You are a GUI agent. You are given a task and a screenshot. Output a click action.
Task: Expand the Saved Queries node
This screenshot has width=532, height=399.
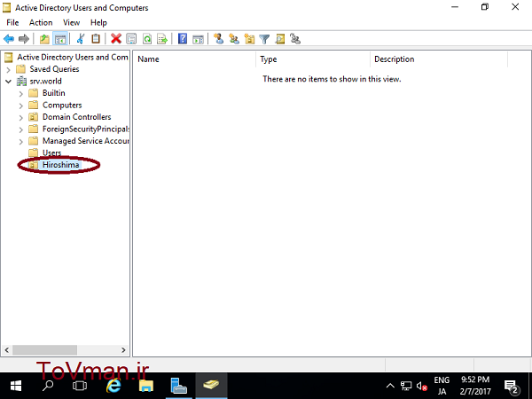point(9,69)
